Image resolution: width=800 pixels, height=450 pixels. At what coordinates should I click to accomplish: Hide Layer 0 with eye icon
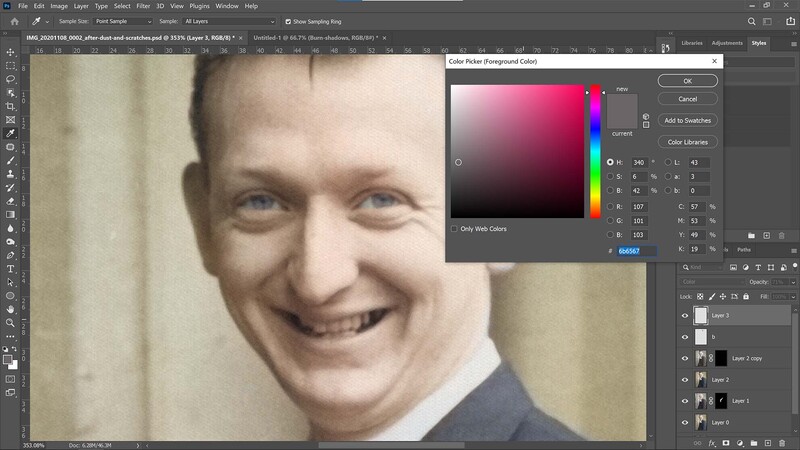coord(685,422)
